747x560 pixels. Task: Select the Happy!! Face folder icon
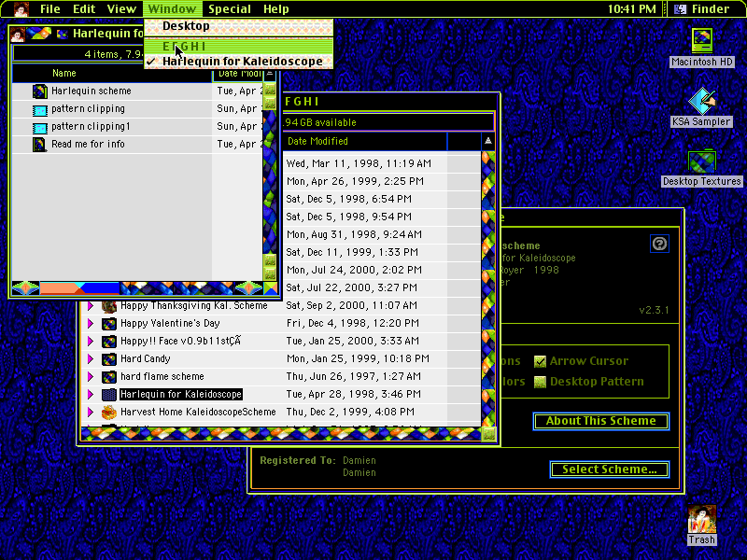(109, 342)
